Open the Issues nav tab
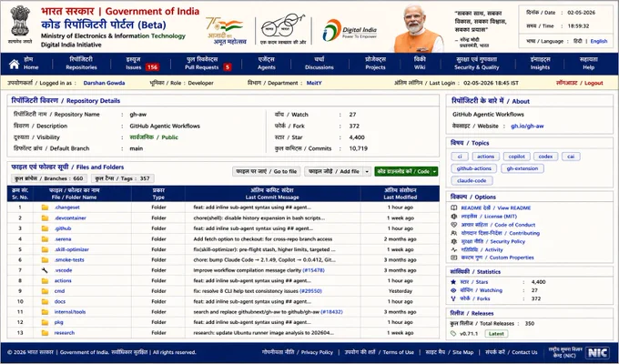This screenshot has width=619, height=364. click(143, 63)
